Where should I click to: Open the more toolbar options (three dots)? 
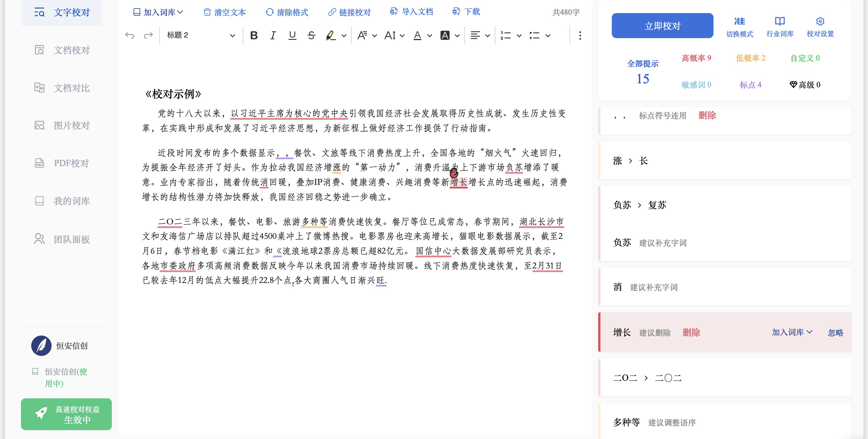pyautogui.click(x=580, y=35)
